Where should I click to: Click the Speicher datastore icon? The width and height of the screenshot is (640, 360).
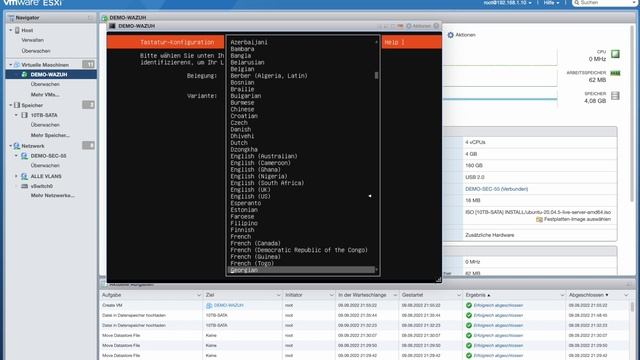click(x=17, y=105)
